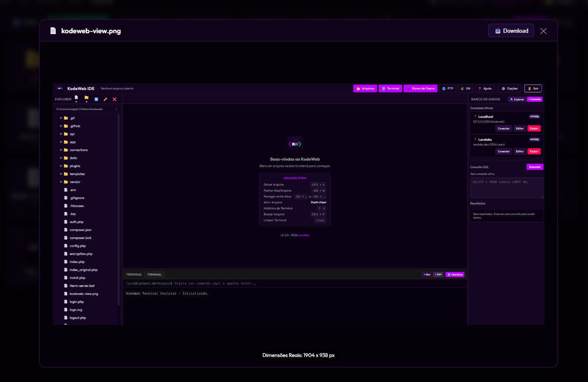
Task: Click the Consulta SQL query text area
Action: tap(507, 188)
